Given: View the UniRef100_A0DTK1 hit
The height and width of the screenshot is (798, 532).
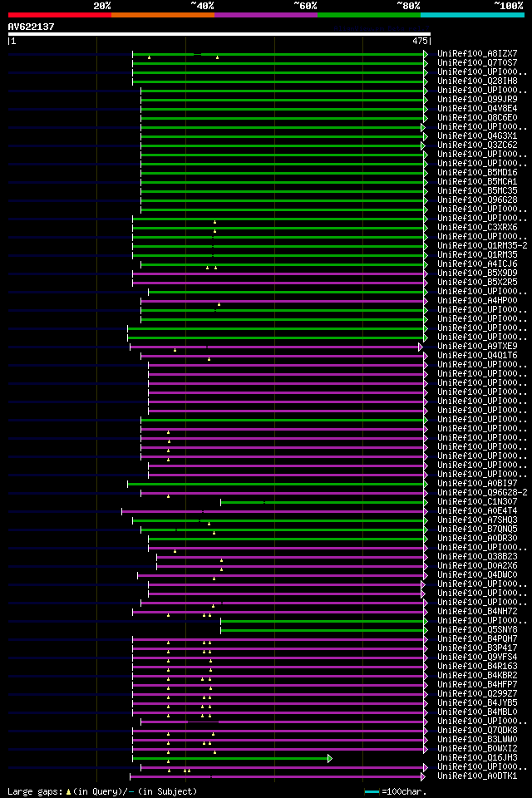Looking at the screenshot, I should tap(477, 776).
